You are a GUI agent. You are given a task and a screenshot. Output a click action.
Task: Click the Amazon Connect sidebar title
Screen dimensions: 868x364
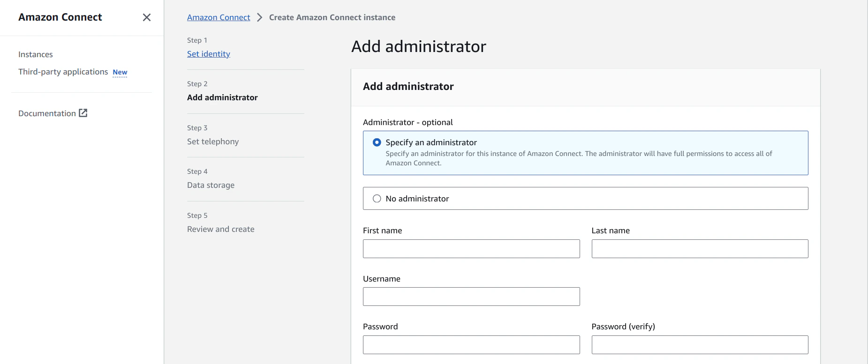click(x=60, y=17)
